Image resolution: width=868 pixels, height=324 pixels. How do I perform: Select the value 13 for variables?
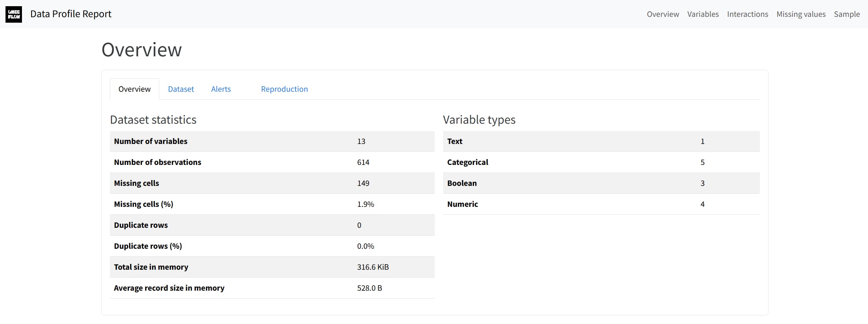pos(361,141)
